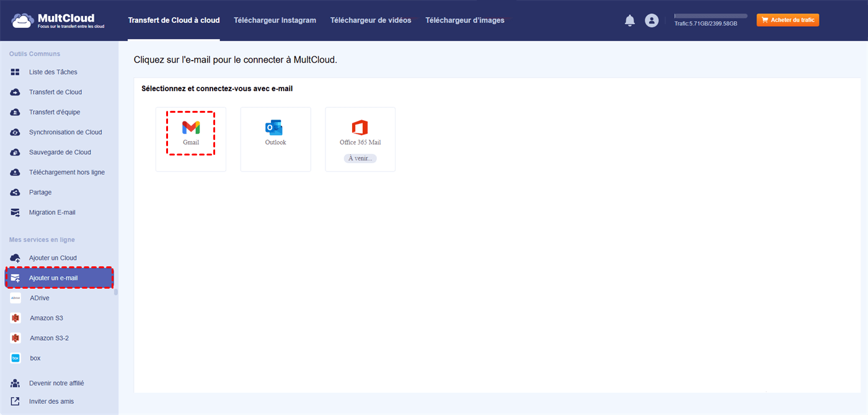Select the Office 365 Mail logo

[360, 128]
